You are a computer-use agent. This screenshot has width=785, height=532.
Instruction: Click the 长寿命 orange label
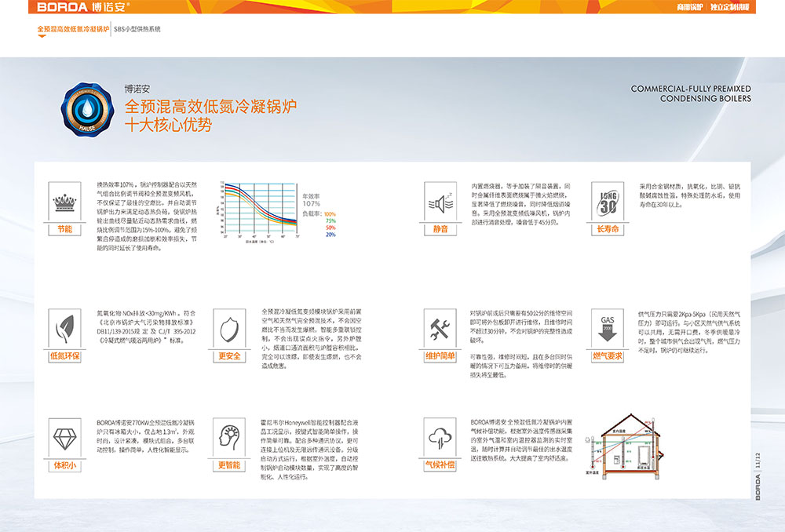(608, 229)
